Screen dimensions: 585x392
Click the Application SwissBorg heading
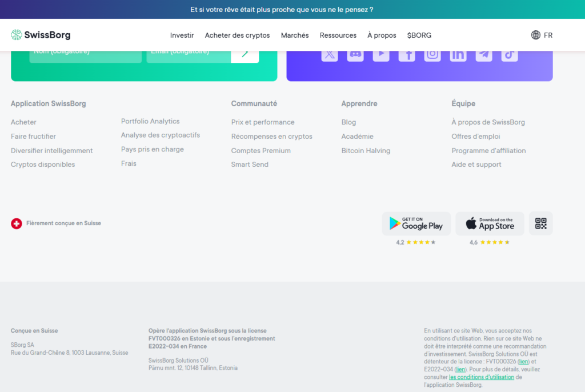(x=49, y=104)
